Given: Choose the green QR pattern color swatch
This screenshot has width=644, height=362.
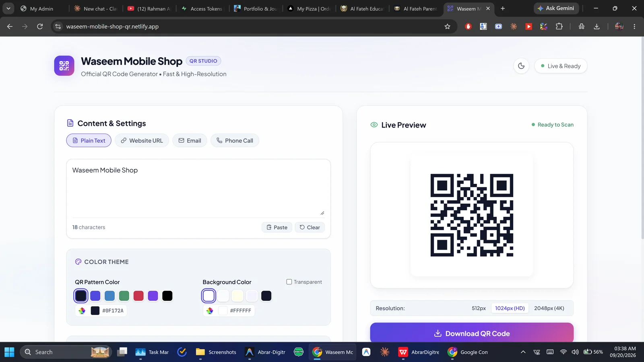Looking at the screenshot, I should (x=124, y=296).
